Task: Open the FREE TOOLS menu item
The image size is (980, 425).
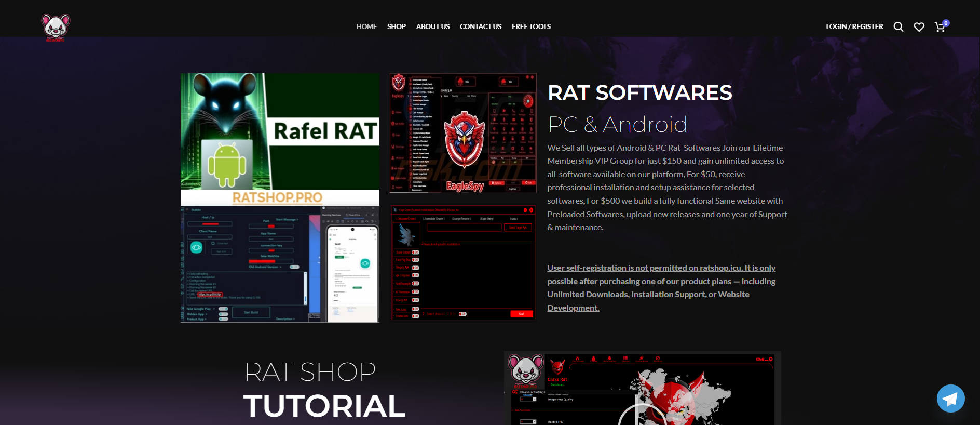Action: point(531,26)
